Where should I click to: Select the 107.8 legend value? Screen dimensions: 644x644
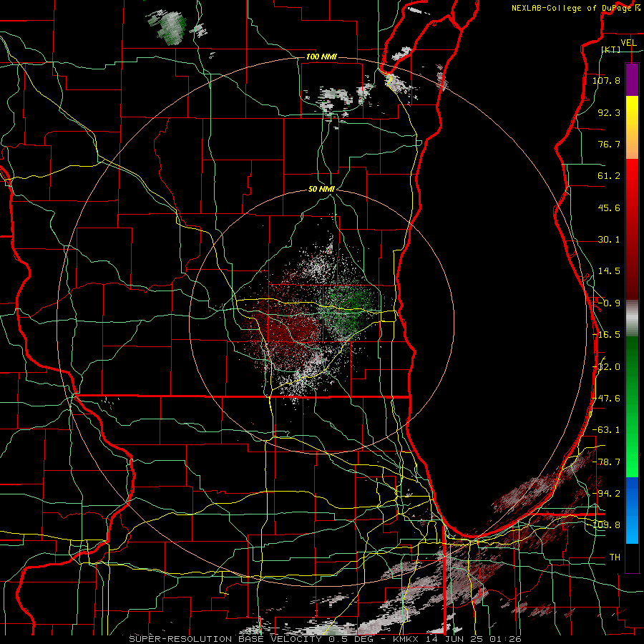(606, 80)
